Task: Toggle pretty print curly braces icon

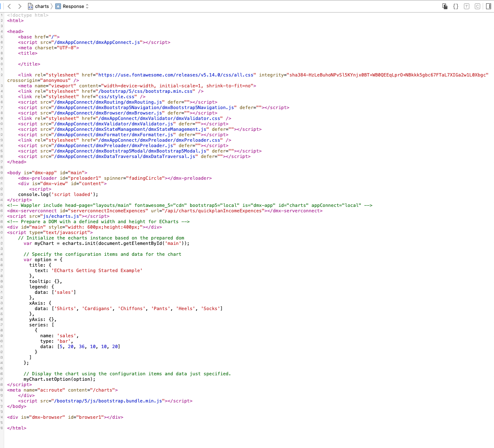Action: pos(456,6)
